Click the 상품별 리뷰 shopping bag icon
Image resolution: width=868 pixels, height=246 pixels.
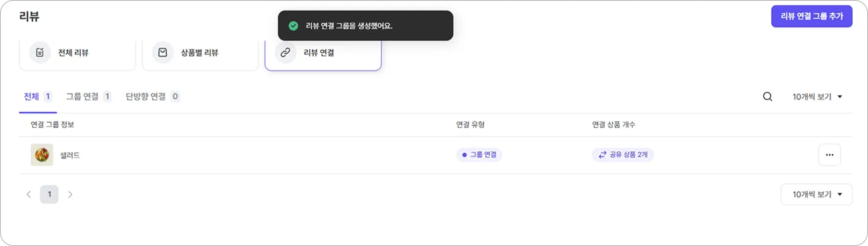pos(162,53)
